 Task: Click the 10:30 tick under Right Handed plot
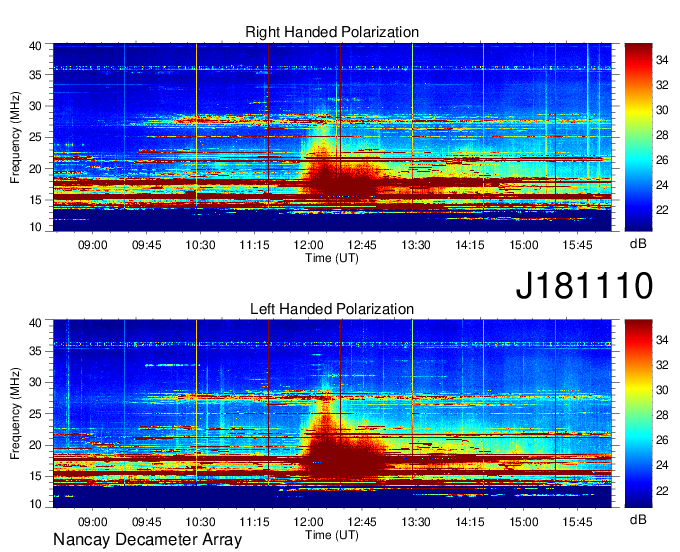(x=200, y=245)
